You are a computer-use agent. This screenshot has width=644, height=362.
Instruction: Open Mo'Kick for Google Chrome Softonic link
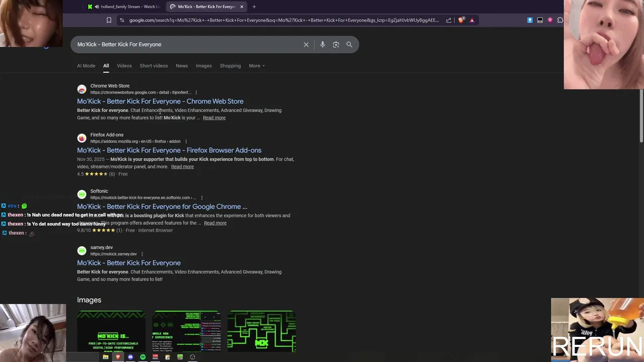point(162,207)
